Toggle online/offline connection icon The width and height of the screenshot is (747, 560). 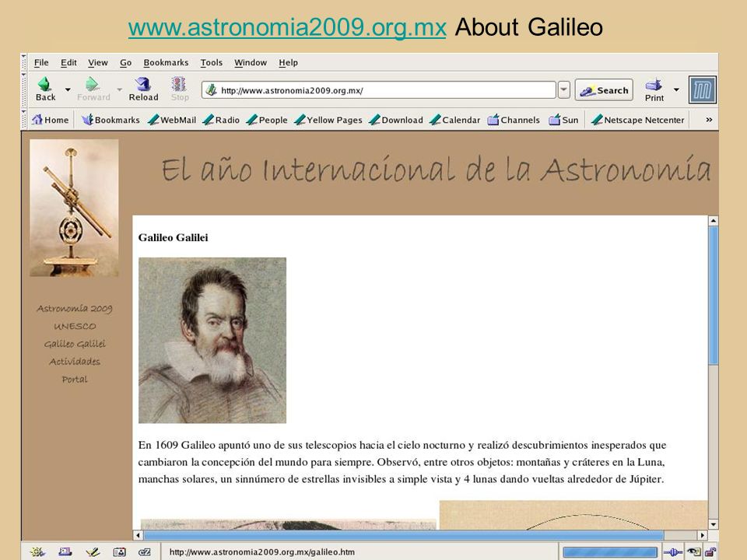(x=672, y=552)
